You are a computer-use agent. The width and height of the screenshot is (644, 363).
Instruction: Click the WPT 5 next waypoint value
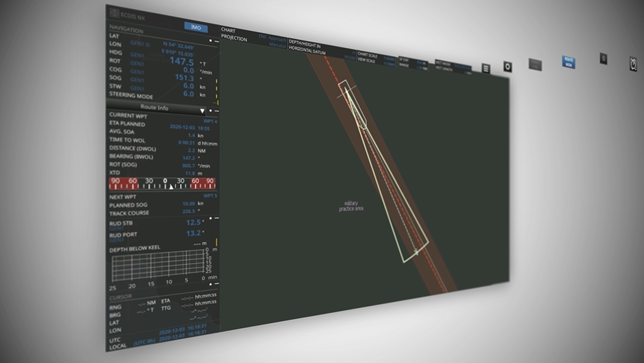[x=210, y=196]
